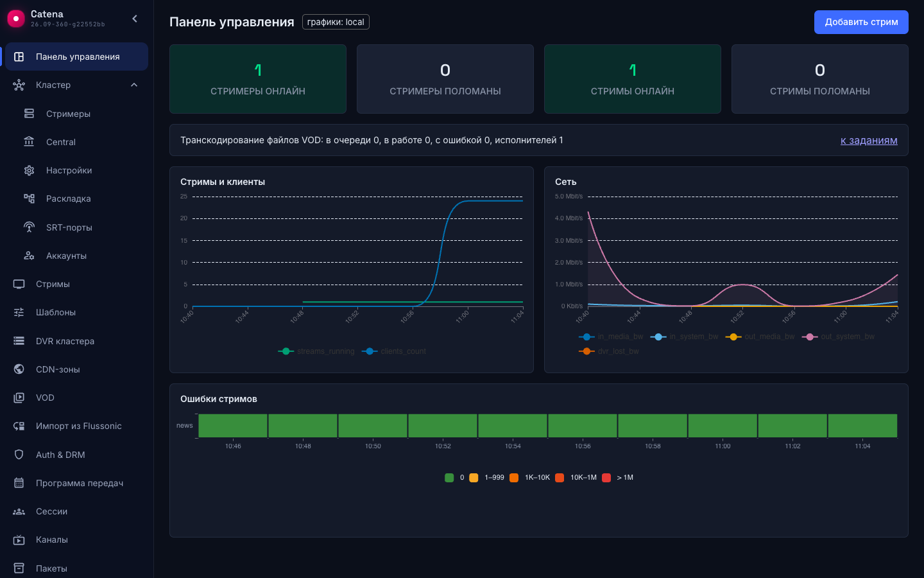The height and width of the screenshot is (578, 924).
Task: Collapse the sidebar with the arrow
Action: click(x=135, y=19)
